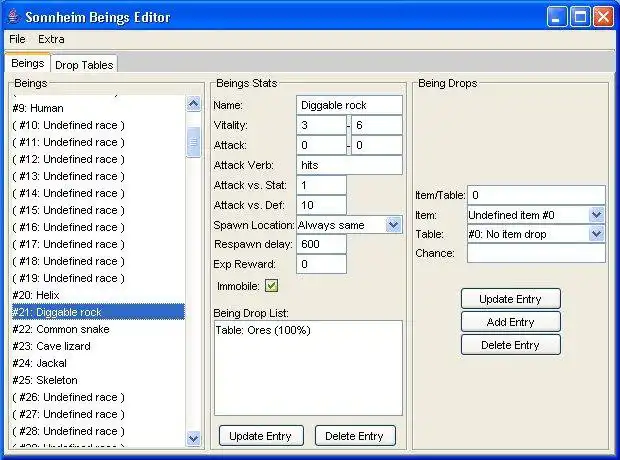Grab the beings list scrollbar thumb
The width and height of the screenshot is (620, 460).
193,142
